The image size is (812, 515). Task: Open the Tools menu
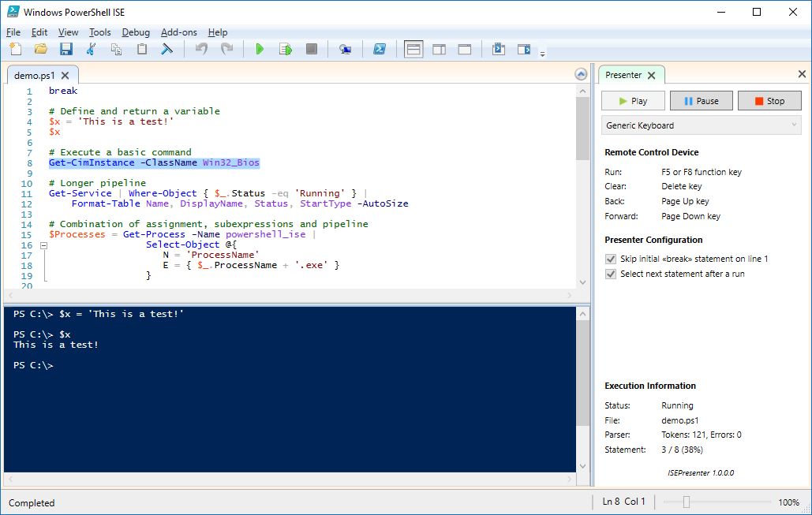100,32
